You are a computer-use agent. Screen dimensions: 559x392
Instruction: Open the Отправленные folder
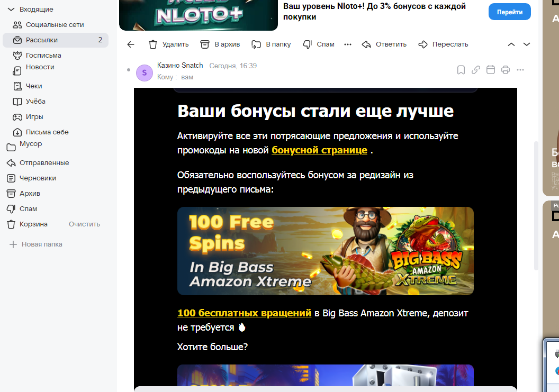[44, 163]
